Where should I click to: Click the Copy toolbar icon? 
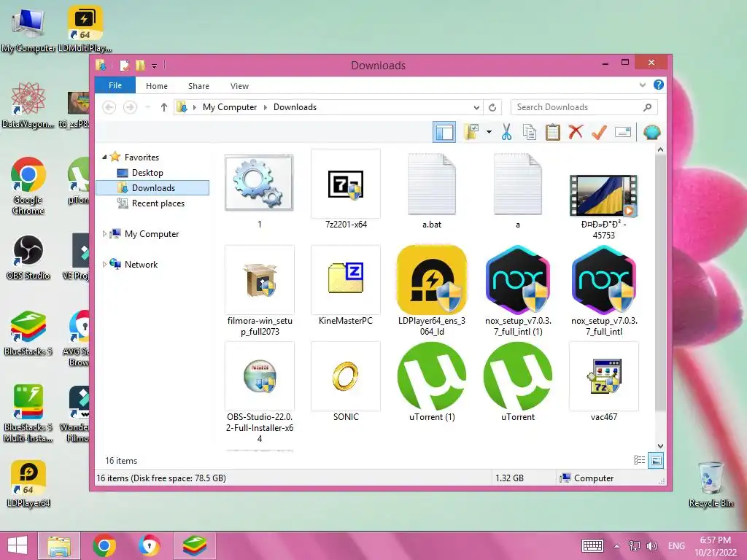pos(530,132)
